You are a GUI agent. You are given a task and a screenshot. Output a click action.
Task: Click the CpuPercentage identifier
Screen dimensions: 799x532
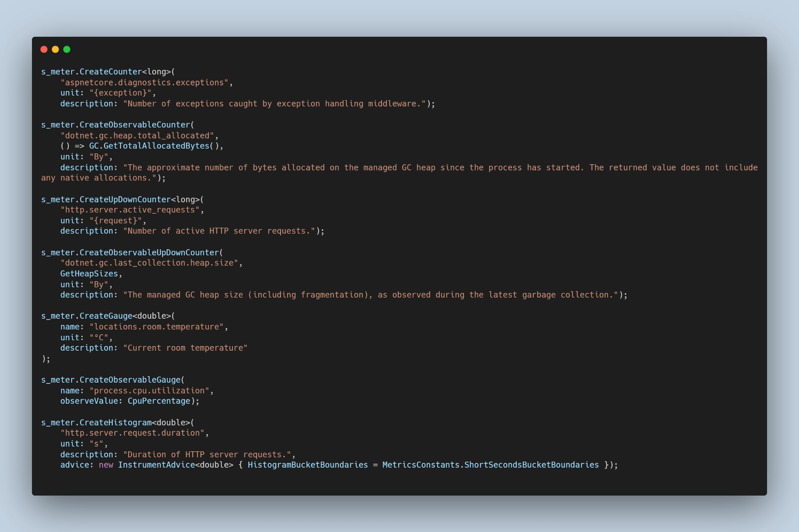pos(159,401)
